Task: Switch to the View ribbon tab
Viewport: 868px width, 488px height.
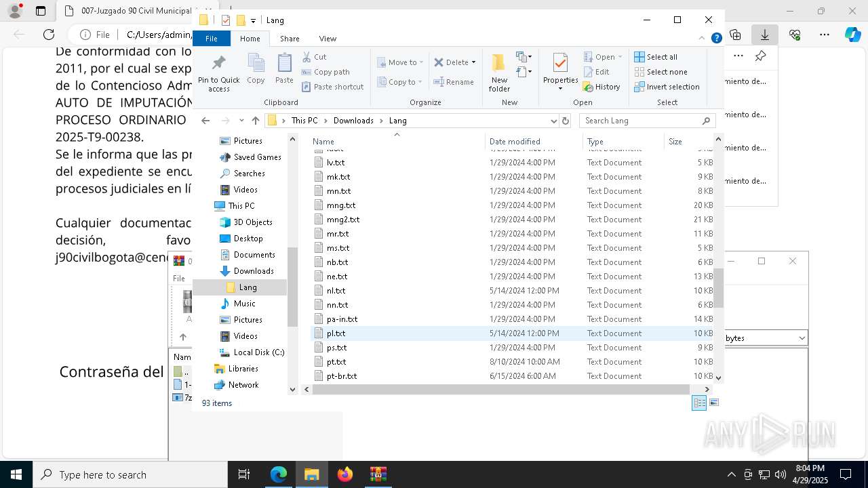Action: click(x=328, y=39)
